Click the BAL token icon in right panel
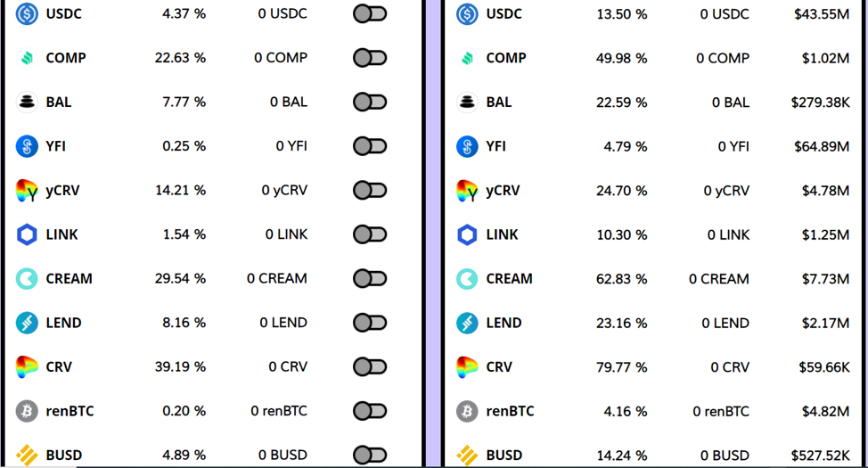Screen dimensions: 868x468 click(467, 103)
